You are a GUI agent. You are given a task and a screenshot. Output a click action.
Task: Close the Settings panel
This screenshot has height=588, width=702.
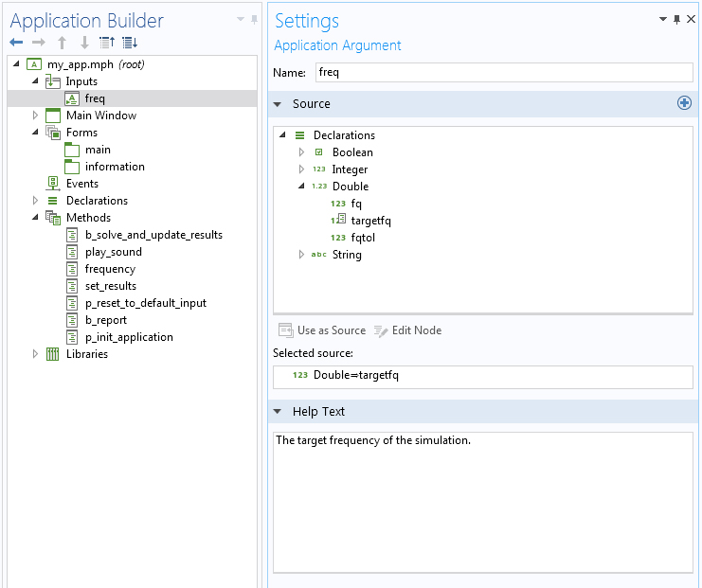pos(691,19)
